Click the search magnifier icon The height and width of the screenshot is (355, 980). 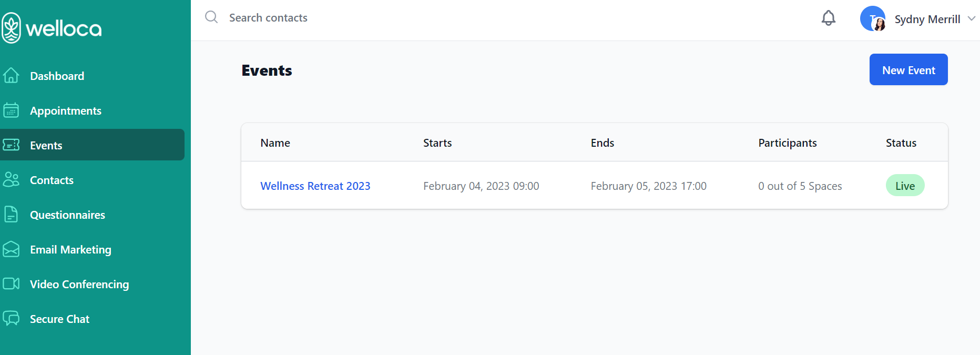click(211, 17)
